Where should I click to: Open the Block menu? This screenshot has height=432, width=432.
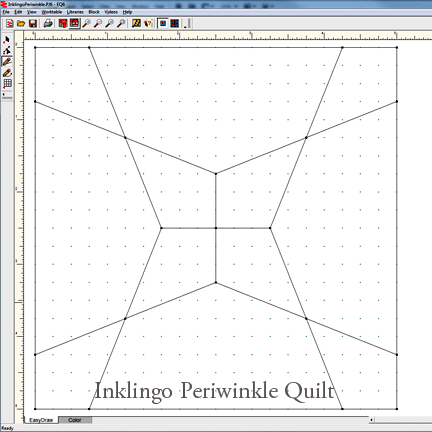point(94,12)
